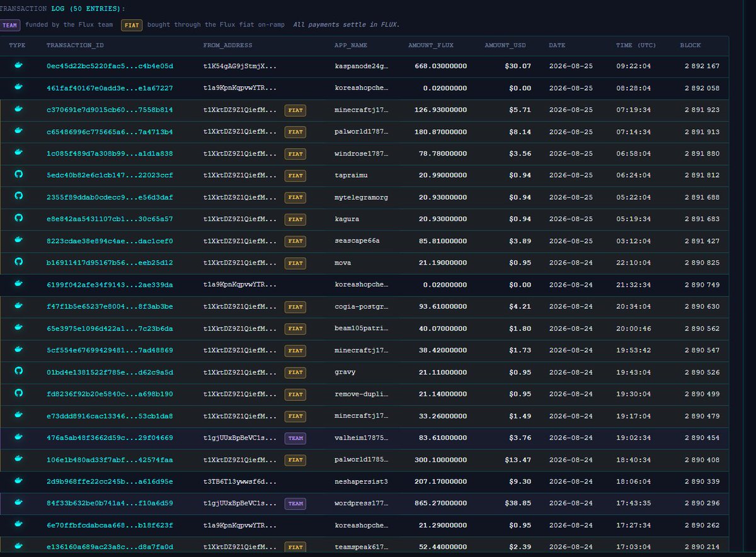This screenshot has height=557, width=756.
Task: Open transaction link 1c085f489d7a308b99...a1d1a838
Action: 110,154
